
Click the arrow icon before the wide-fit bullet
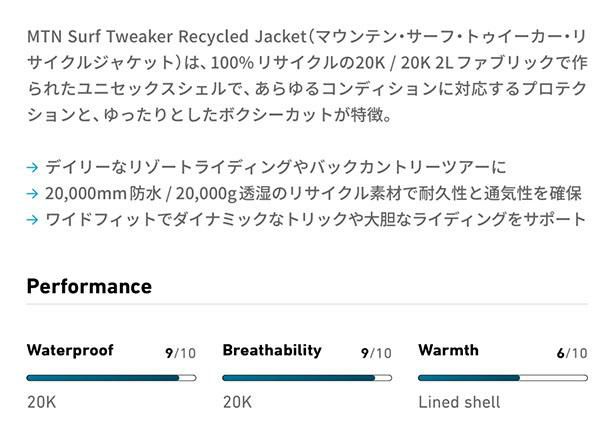click(32, 219)
